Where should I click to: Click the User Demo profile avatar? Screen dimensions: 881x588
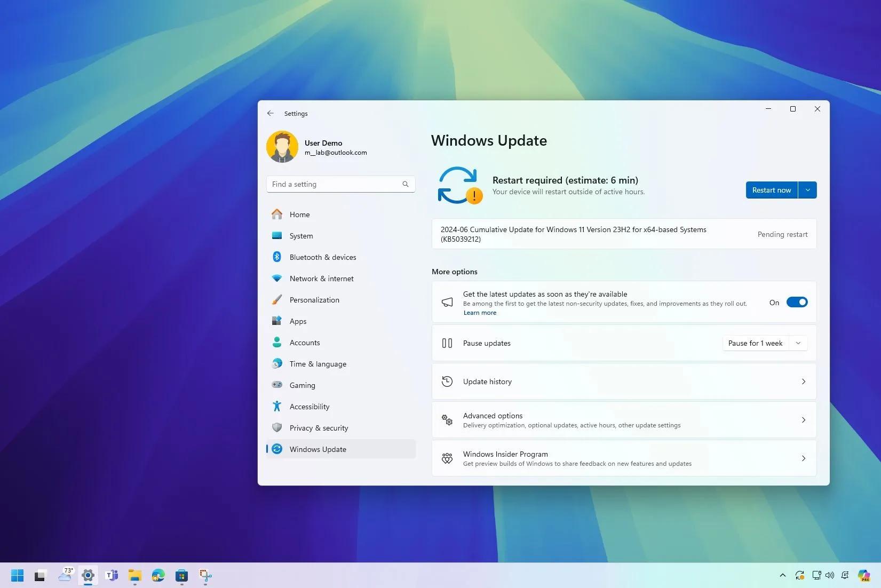(282, 147)
